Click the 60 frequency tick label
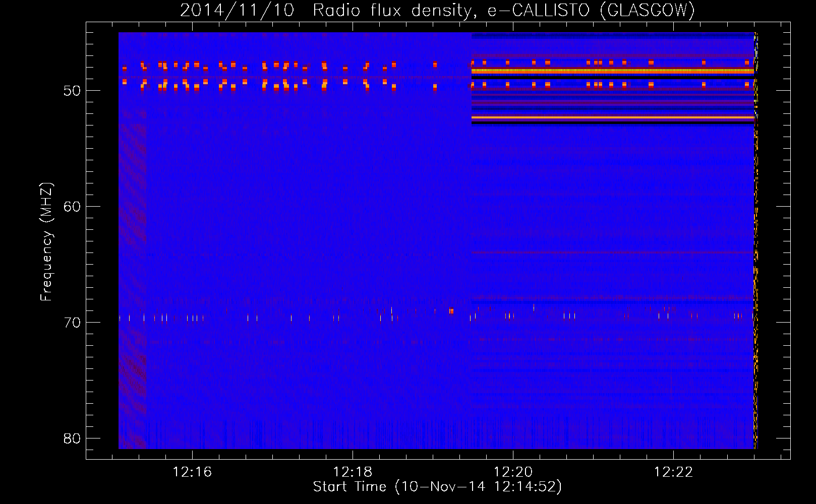816x504 pixels. click(x=72, y=207)
